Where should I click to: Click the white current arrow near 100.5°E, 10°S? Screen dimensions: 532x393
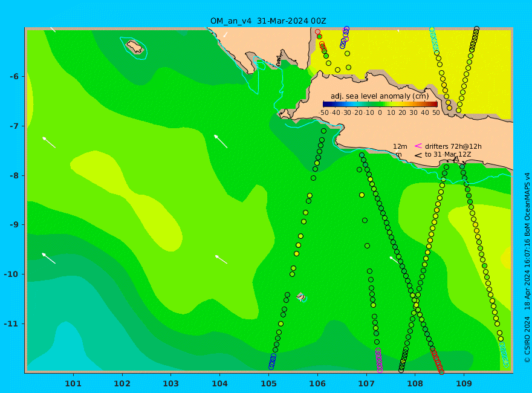click(48, 258)
